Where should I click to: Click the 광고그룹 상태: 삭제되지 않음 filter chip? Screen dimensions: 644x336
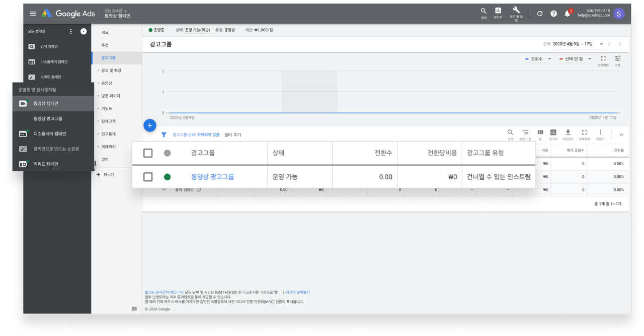pos(196,135)
